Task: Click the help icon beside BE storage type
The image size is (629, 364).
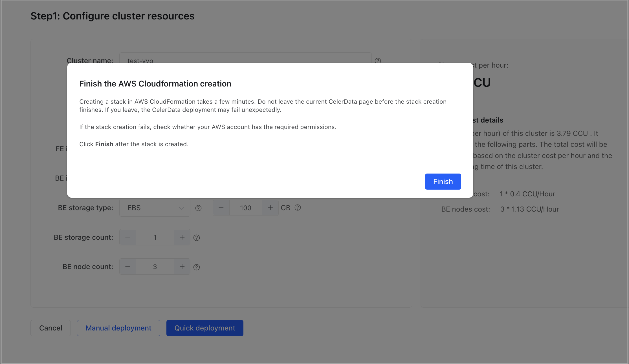Action: pos(199,208)
